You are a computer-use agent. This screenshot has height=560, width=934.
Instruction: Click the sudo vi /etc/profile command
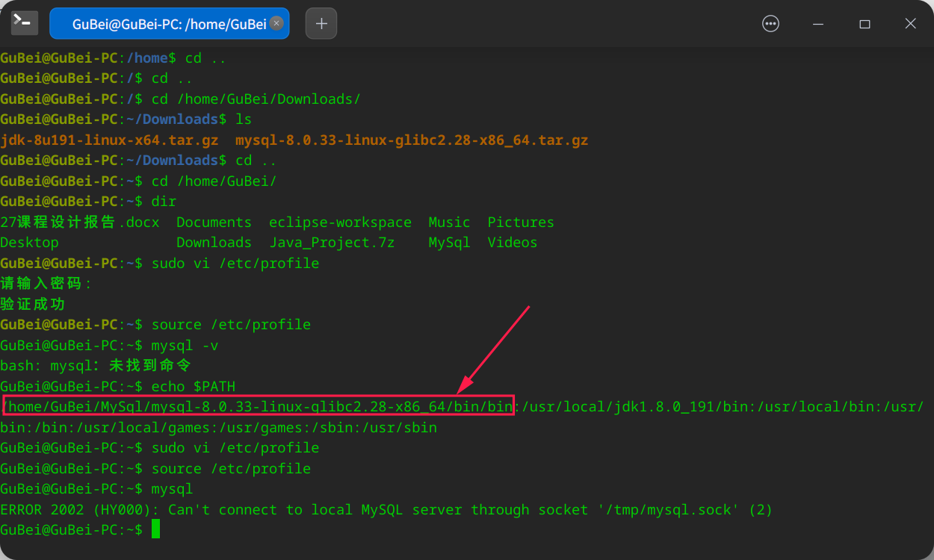coord(238,263)
